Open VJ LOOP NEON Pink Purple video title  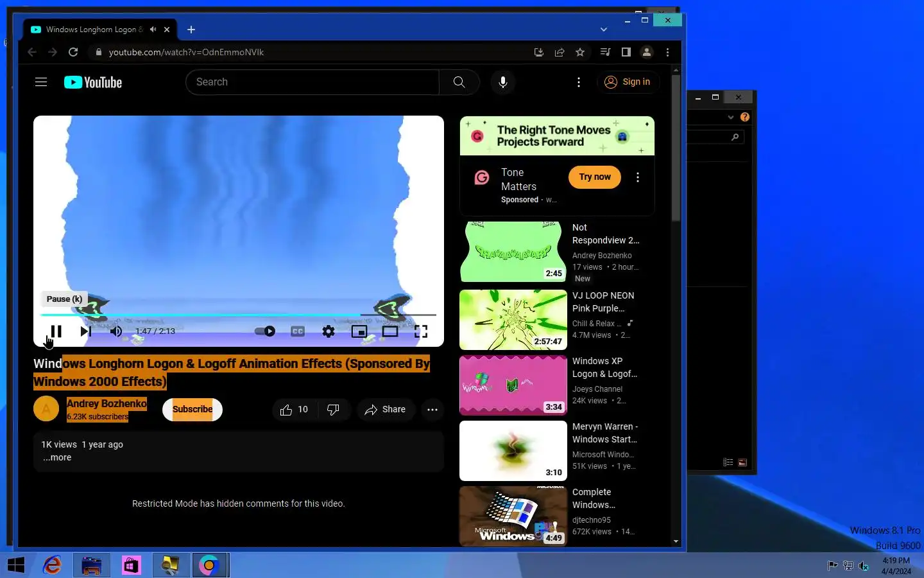pyautogui.click(x=603, y=302)
